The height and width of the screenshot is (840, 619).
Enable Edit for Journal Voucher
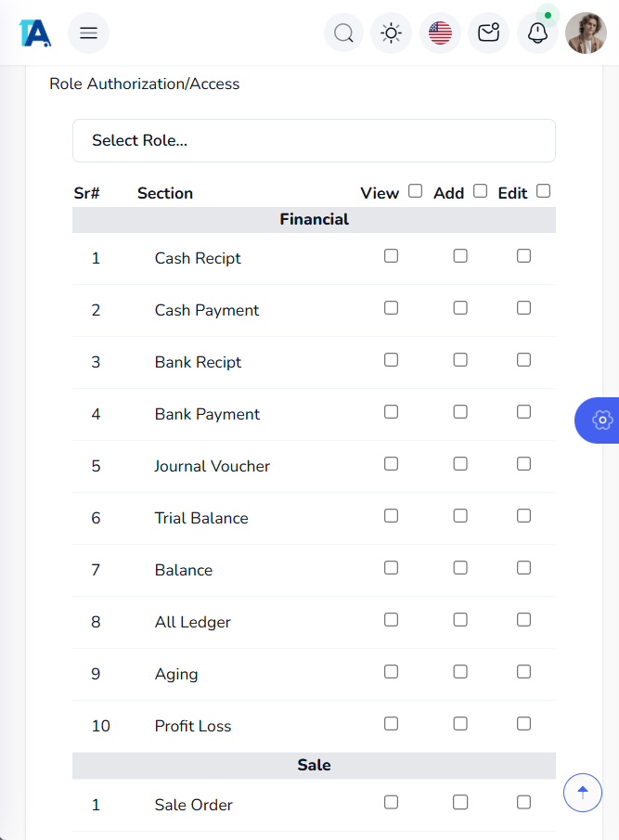(x=523, y=464)
